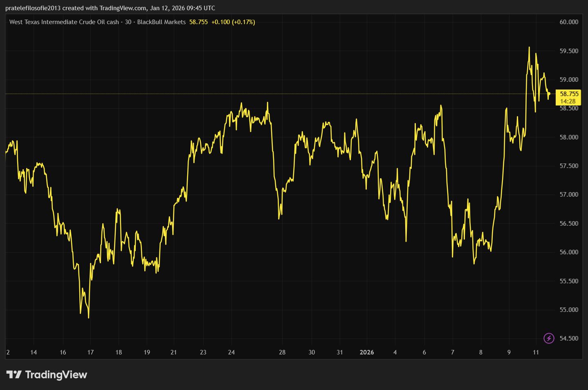Click date label 16 on time axis
Image resolution: width=588 pixels, height=390 pixels.
click(63, 352)
